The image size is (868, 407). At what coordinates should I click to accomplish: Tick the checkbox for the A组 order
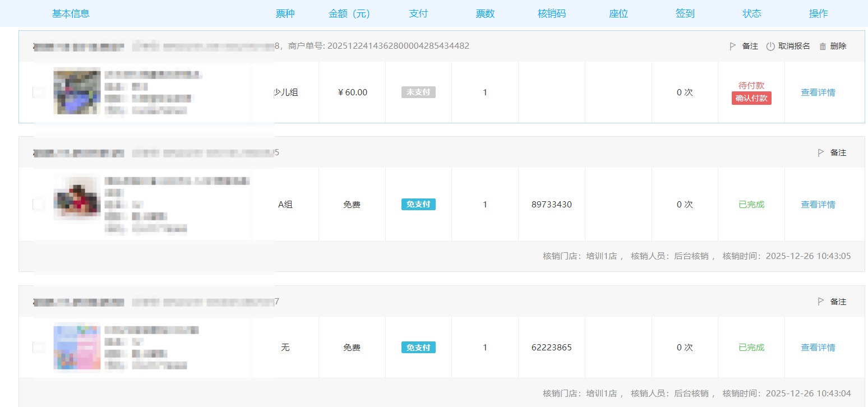39,205
